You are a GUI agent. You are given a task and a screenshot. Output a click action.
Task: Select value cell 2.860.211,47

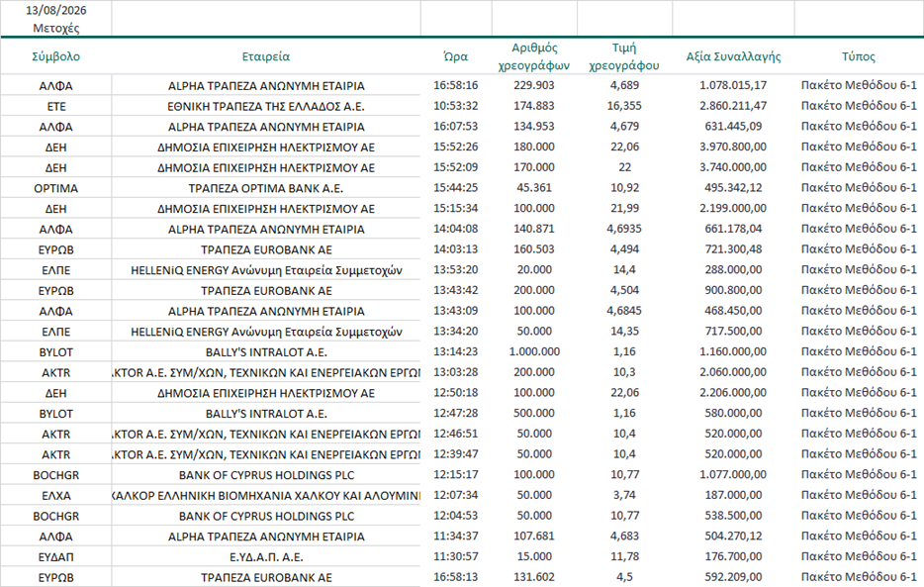(x=733, y=106)
